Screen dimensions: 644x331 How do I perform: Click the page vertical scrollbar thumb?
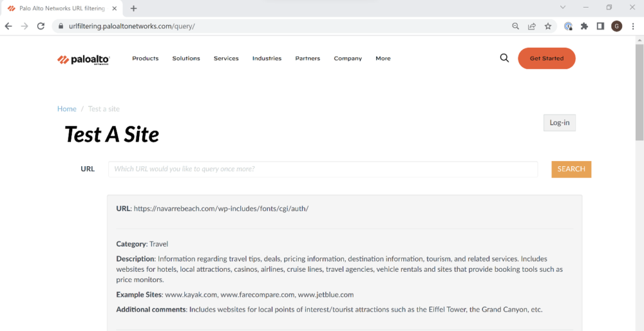click(x=640, y=92)
